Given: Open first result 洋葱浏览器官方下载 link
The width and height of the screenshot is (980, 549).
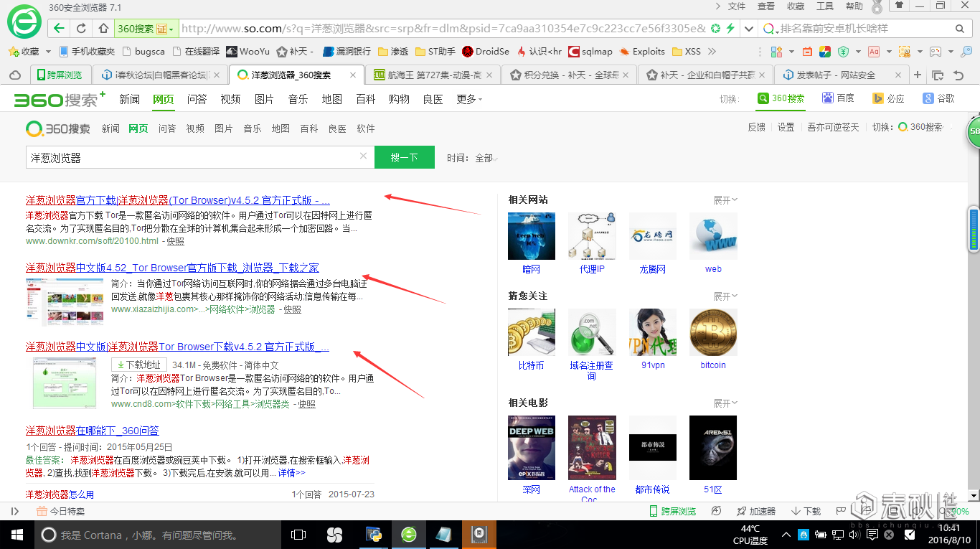Looking at the screenshot, I should click(x=178, y=200).
